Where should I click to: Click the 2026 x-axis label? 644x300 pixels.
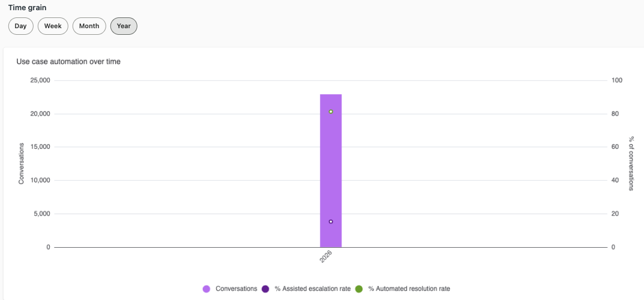(x=326, y=257)
